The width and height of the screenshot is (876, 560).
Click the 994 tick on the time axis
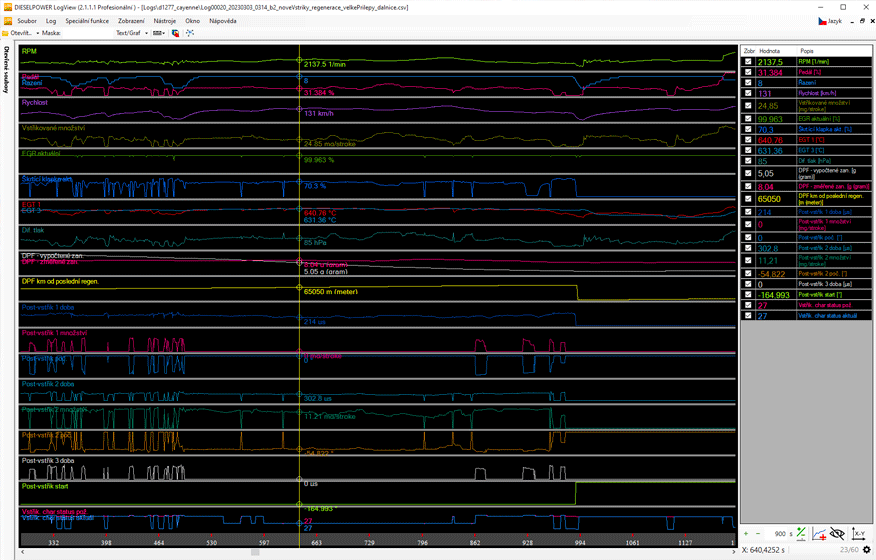(x=580, y=542)
